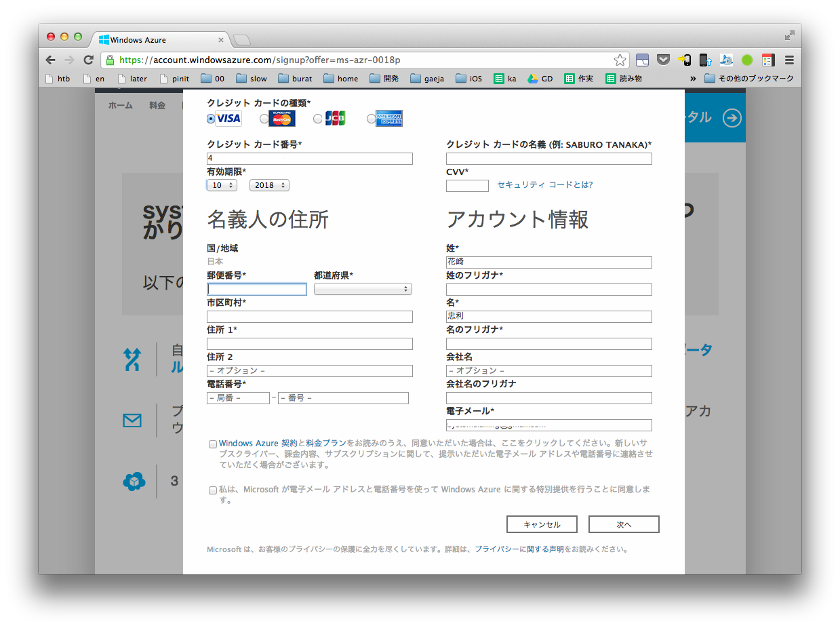Click the Pocket extension icon
840x628 pixels.
point(664,60)
